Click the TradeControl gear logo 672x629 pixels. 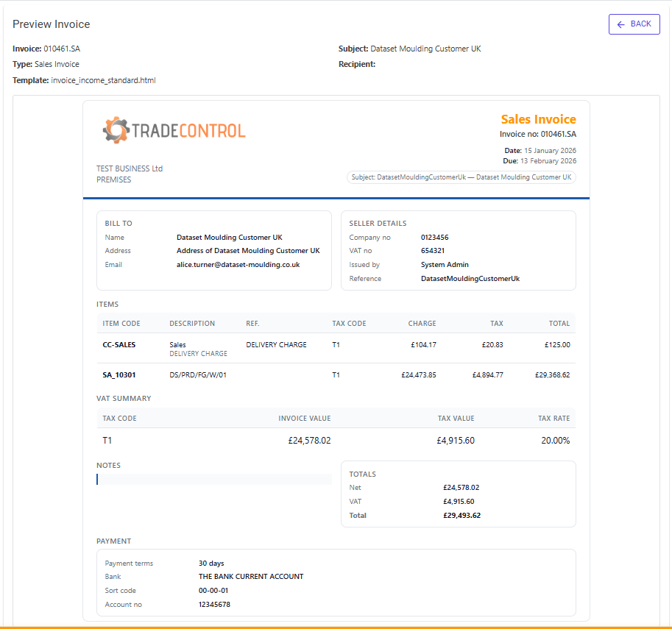tap(116, 129)
